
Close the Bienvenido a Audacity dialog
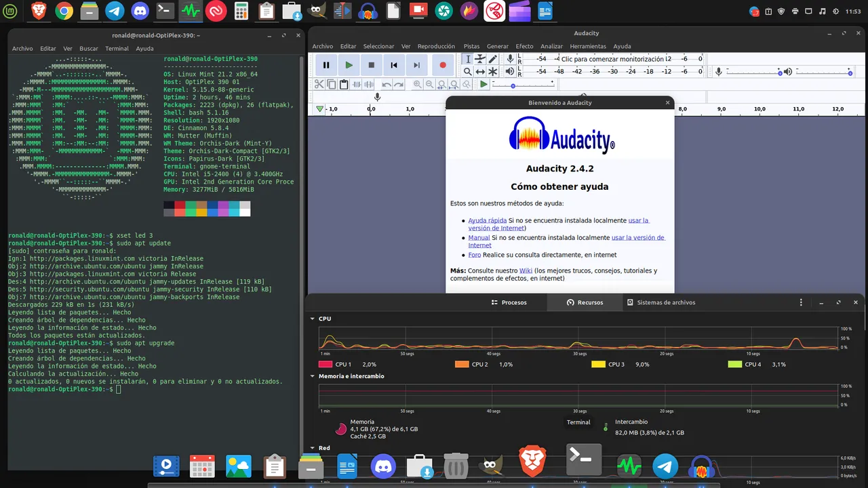tap(668, 103)
